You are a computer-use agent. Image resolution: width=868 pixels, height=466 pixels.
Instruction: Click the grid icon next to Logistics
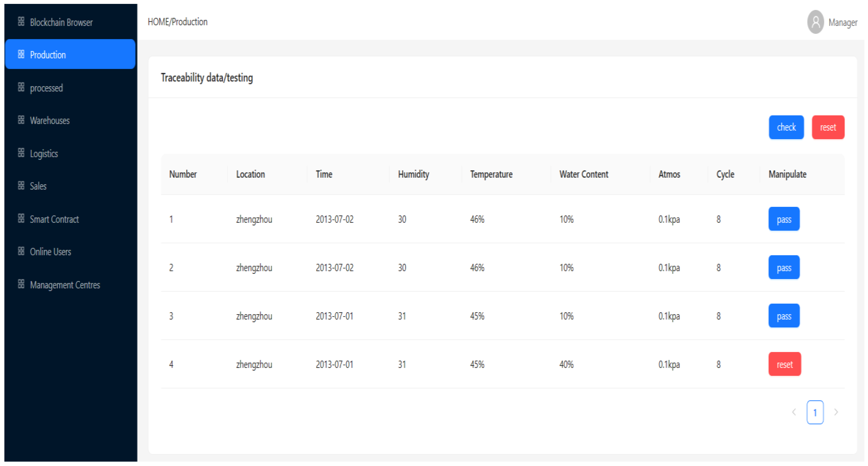(x=21, y=153)
